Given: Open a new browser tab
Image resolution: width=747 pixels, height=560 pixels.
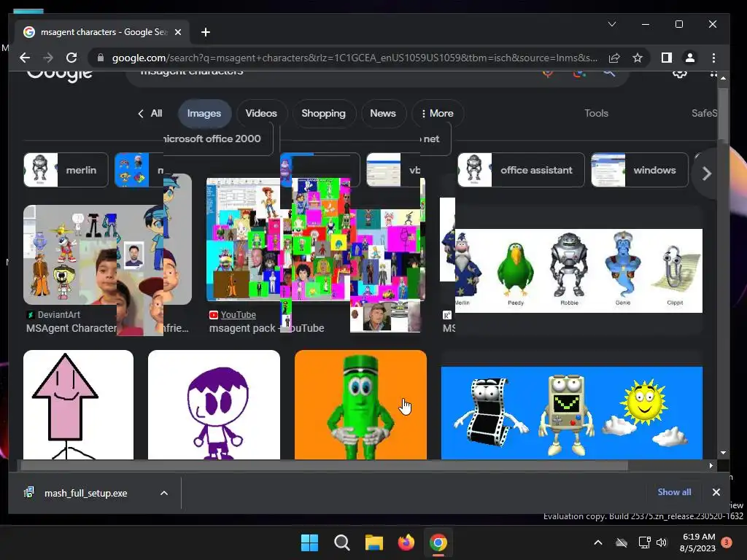Looking at the screenshot, I should (206, 32).
